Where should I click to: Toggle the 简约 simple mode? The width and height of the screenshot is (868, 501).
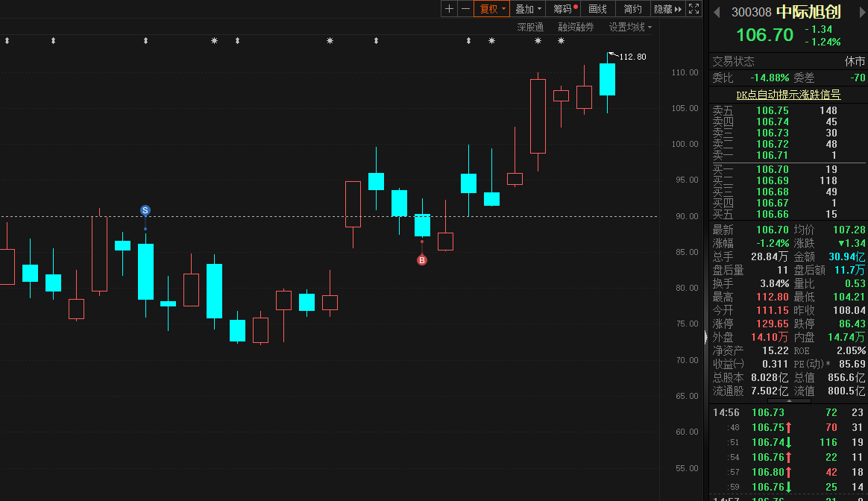pyautogui.click(x=632, y=9)
